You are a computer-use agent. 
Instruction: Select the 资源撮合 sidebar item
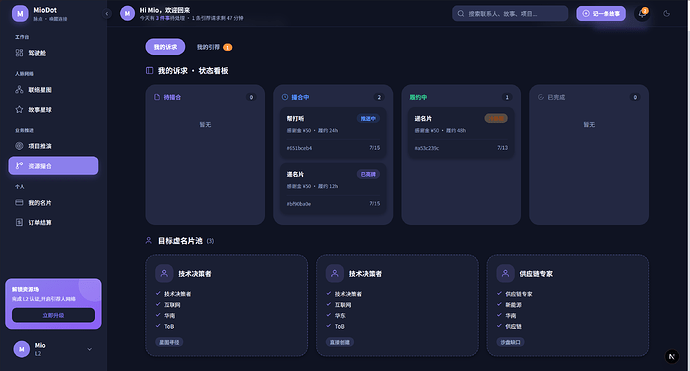coord(53,166)
